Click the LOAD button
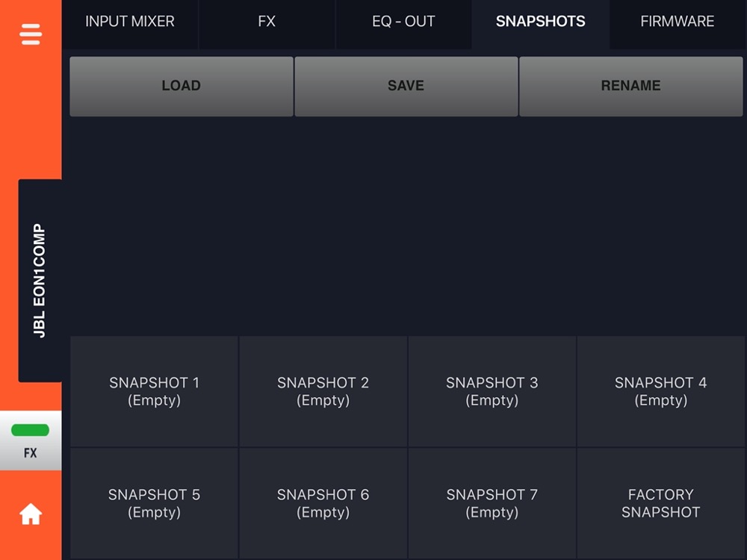The image size is (747, 560). (x=182, y=86)
